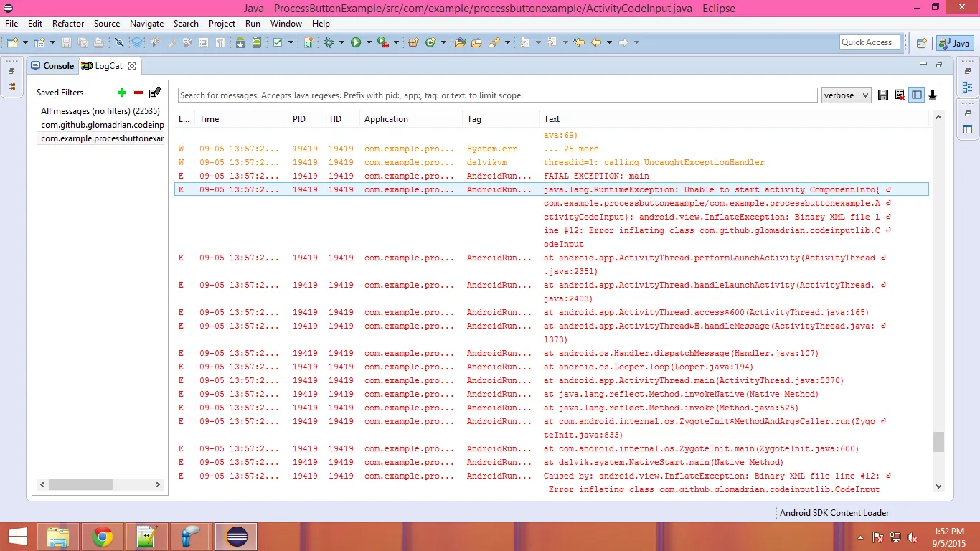
Task: Open the Android Virtual Device Manager
Action: [257, 42]
